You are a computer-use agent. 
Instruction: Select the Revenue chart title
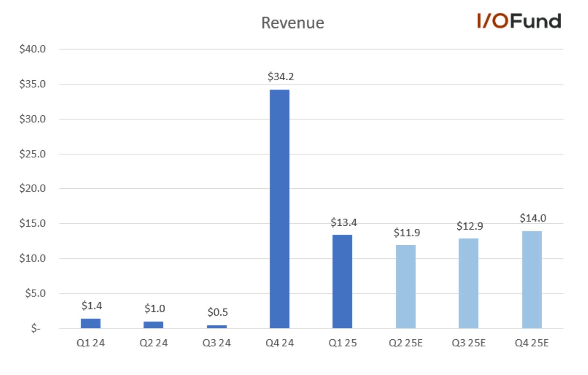coord(293,23)
